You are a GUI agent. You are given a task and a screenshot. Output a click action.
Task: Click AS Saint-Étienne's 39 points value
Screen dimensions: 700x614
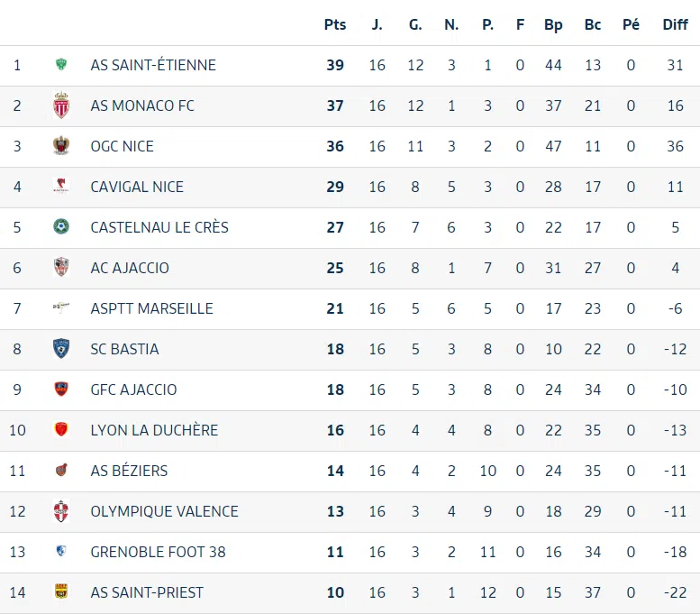335,65
